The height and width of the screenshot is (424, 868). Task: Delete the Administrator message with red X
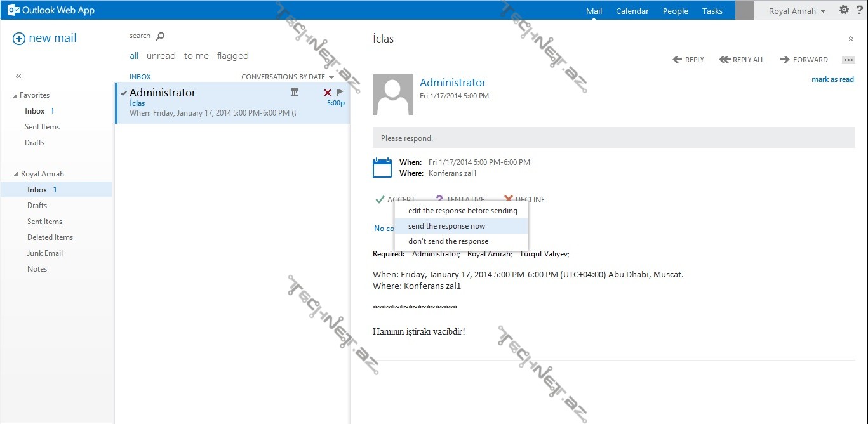(x=328, y=93)
